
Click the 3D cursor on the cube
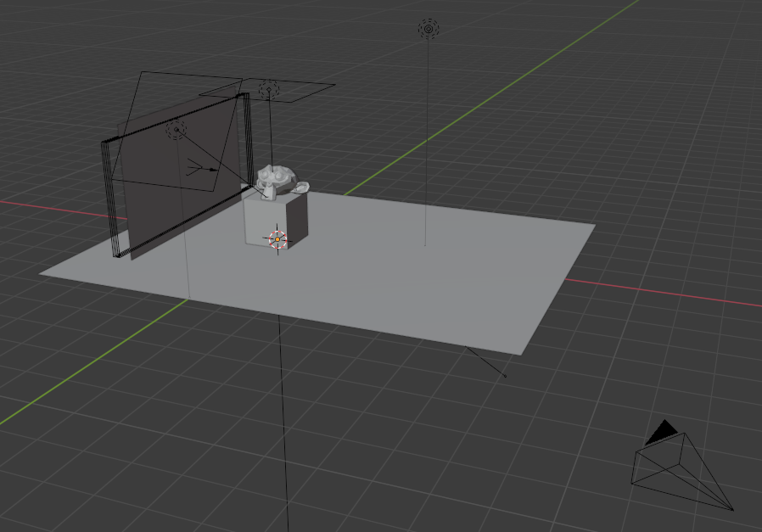277,239
